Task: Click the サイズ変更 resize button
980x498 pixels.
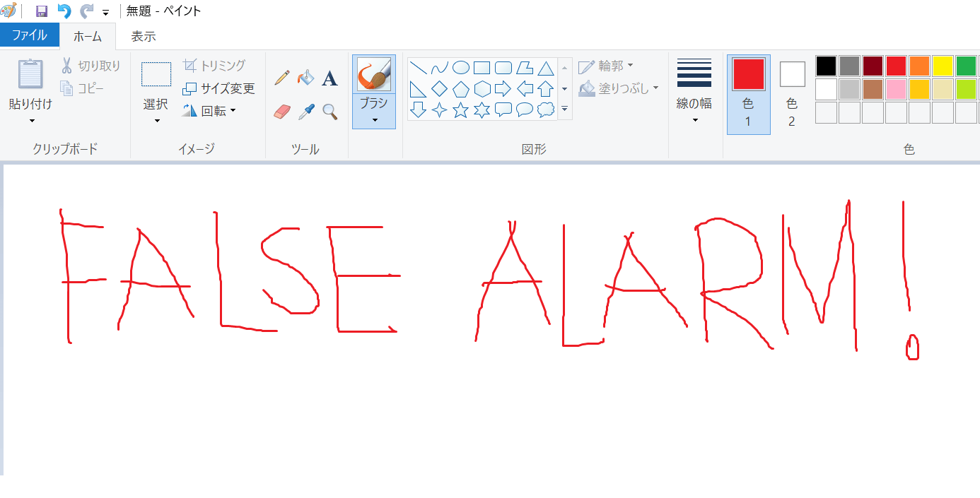Action: coord(219,89)
